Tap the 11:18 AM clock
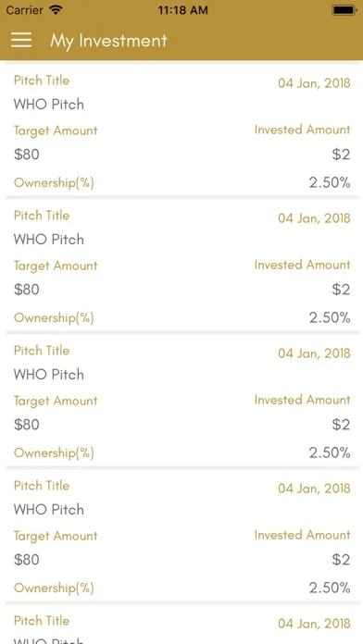Viewport: 363px width, 644px height. 182,10
